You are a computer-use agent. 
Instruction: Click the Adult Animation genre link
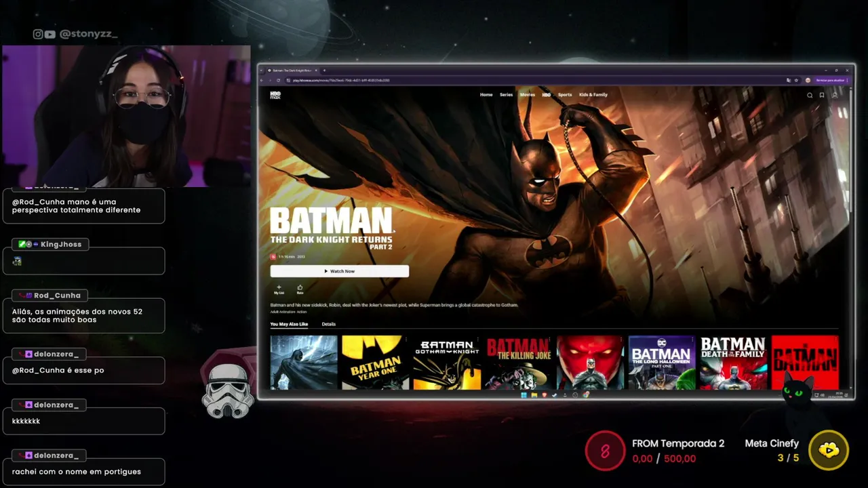click(x=283, y=312)
